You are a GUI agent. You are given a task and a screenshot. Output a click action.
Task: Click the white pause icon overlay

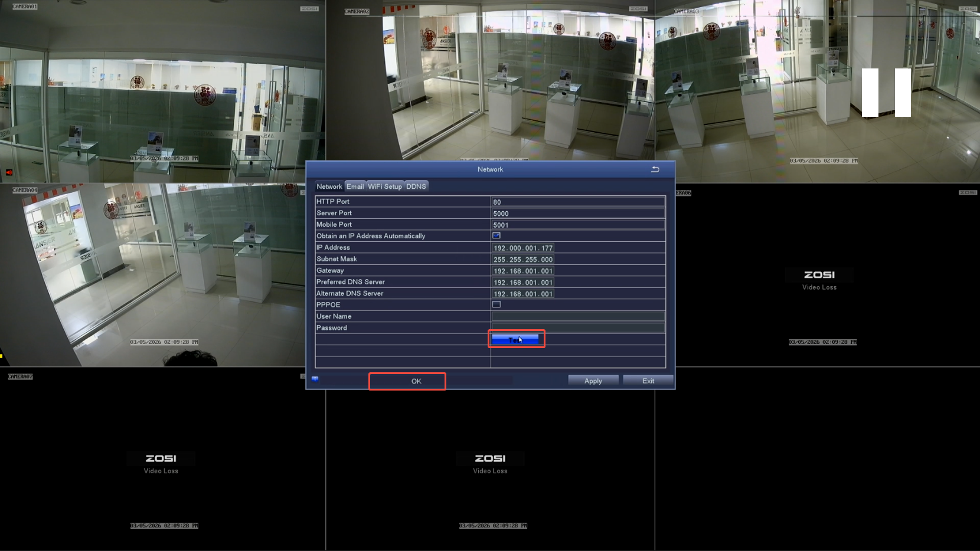(886, 93)
